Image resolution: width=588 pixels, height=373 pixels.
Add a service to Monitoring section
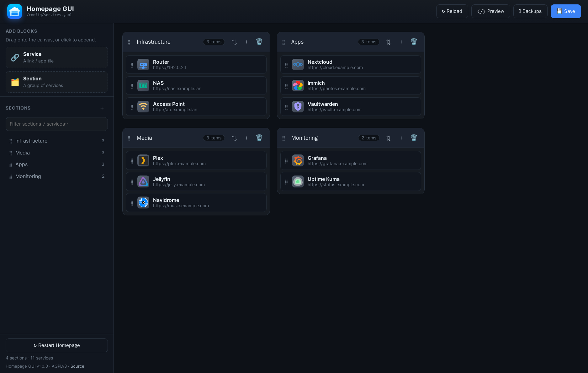tap(401, 138)
